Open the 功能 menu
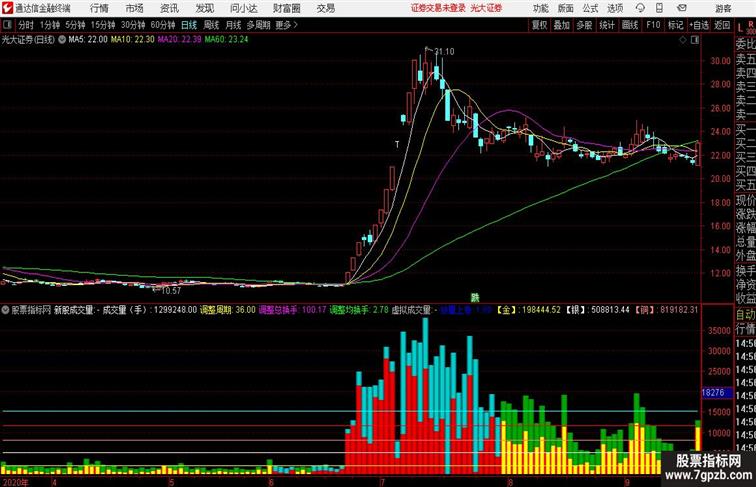The image size is (756, 487). pyautogui.click(x=540, y=8)
